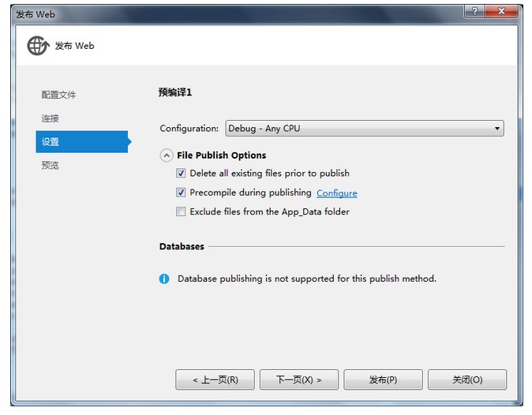This screenshot has width=532, height=415.
Task: Collapse the File Publish Options section
Action: [167, 155]
